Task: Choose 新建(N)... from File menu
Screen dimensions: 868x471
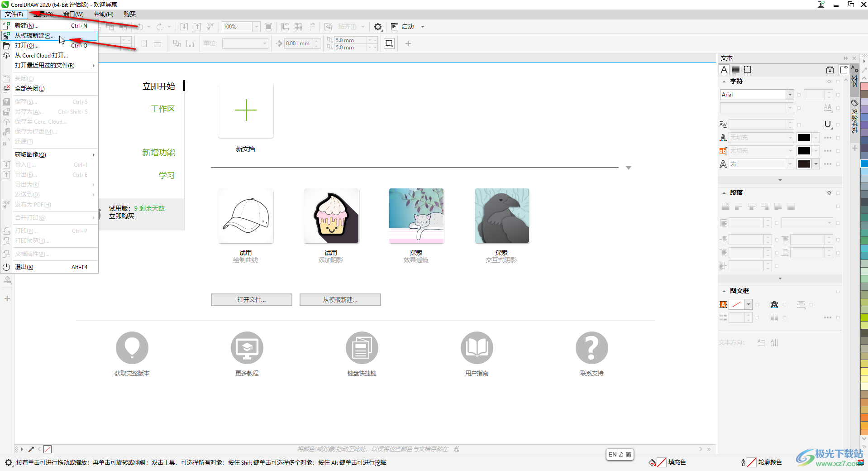Action: (x=49, y=26)
